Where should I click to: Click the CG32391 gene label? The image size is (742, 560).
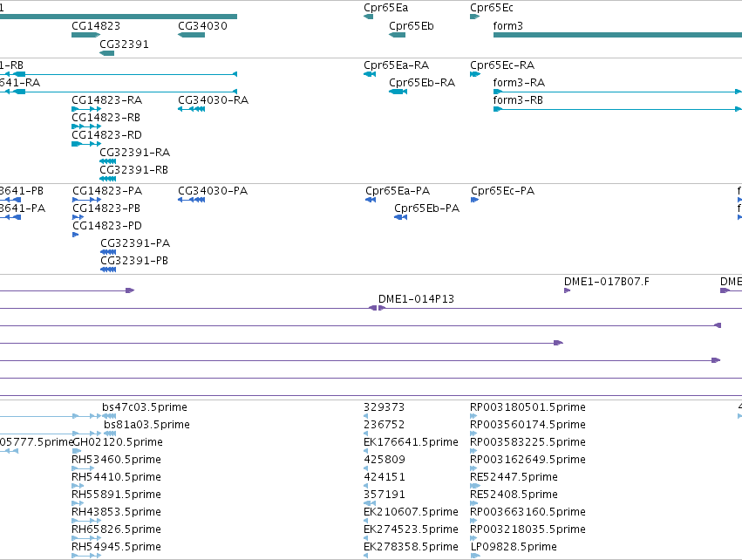pyautogui.click(x=124, y=44)
